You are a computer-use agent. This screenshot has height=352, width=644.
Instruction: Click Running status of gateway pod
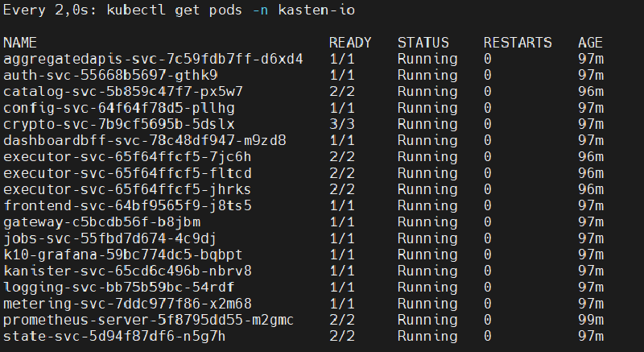[x=427, y=222]
